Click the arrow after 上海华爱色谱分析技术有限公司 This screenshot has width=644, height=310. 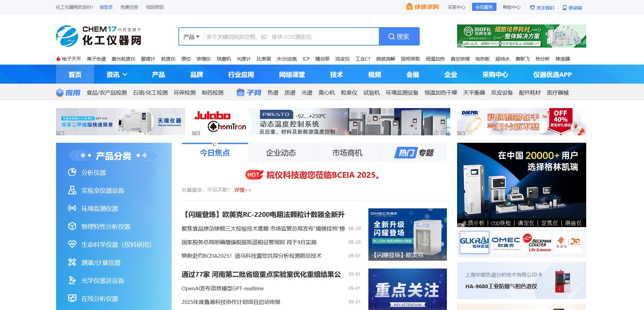pyautogui.click(x=540, y=275)
